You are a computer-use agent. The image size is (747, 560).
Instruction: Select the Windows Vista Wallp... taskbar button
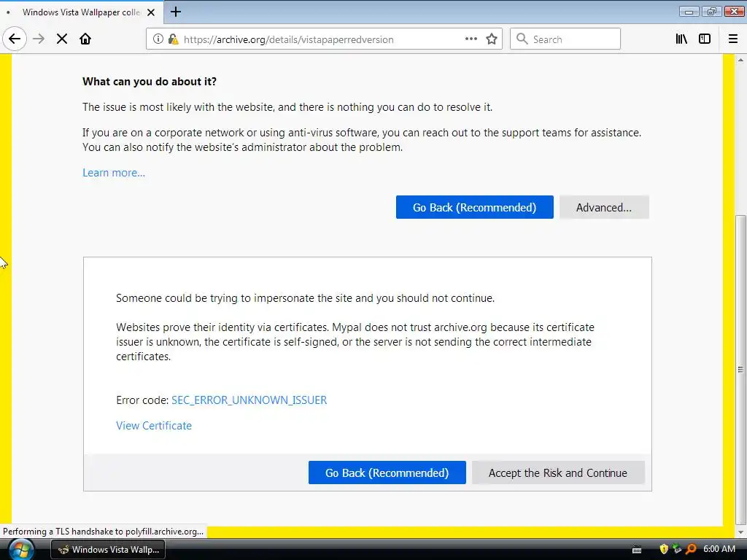(108, 550)
